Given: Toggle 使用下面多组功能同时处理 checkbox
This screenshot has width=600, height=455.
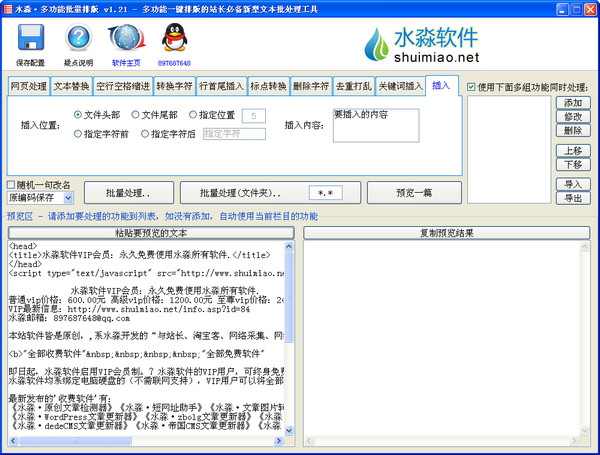Looking at the screenshot, I should click(473, 87).
